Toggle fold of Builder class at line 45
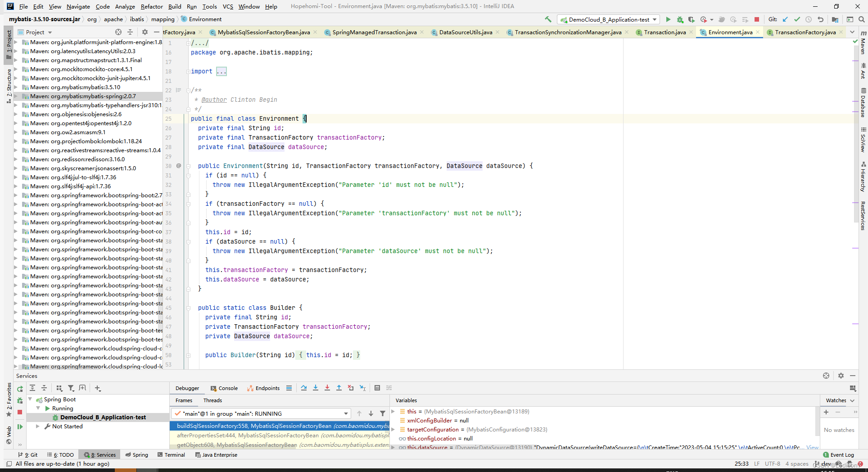This screenshot has height=472, width=868. pos(188,308)
